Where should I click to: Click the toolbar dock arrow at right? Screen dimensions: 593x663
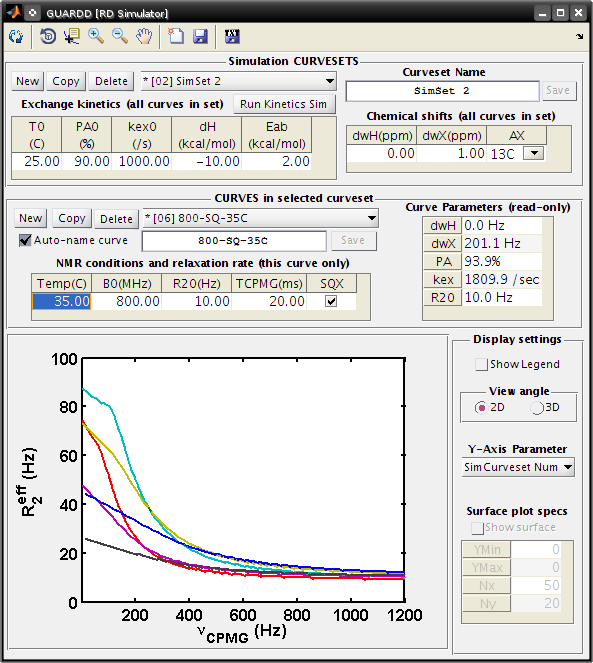coord(579,37)
